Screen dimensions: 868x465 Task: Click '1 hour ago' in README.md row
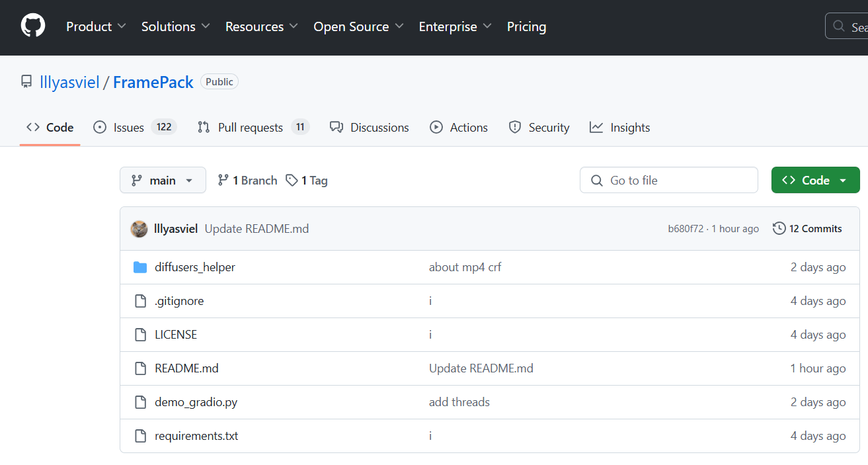[x=818, y=368]
